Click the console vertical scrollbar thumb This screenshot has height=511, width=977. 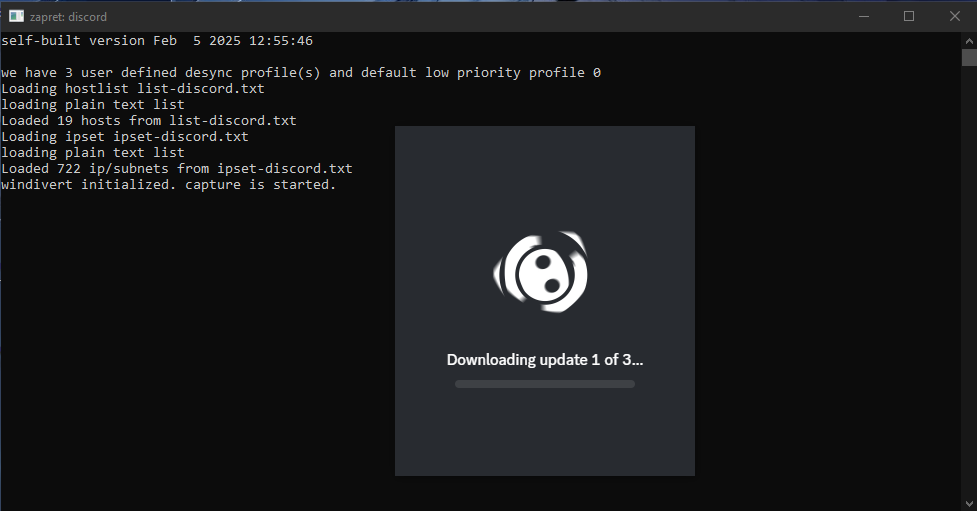(968, 57)
